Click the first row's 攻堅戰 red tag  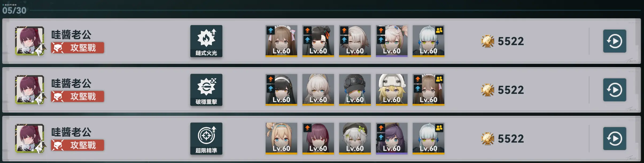pos(77,48)
